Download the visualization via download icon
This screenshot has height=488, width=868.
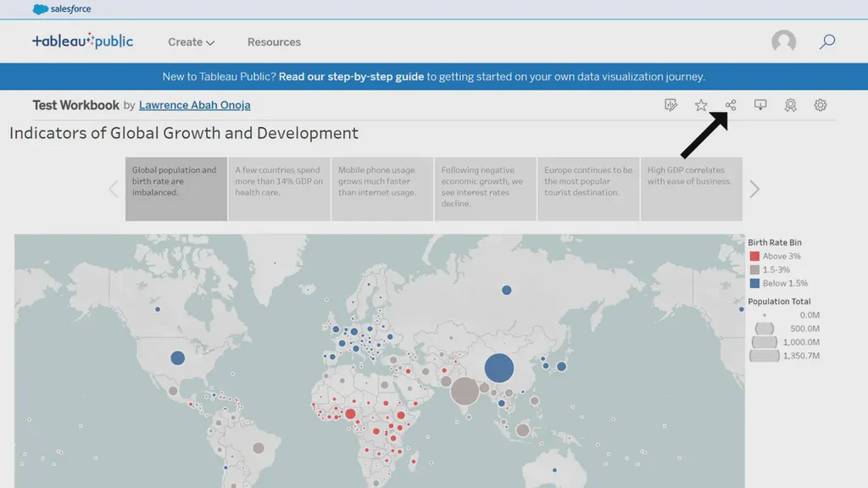[x=760, y=104]
